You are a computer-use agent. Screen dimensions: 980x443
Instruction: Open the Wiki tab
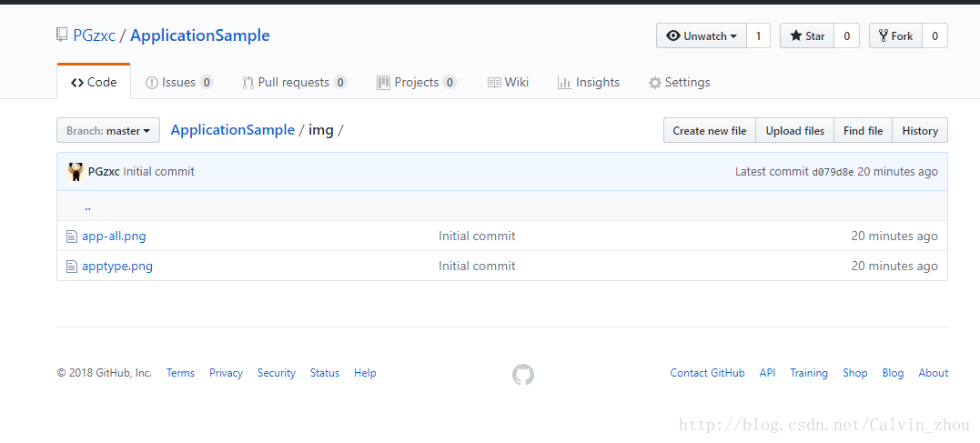point(508,83)
